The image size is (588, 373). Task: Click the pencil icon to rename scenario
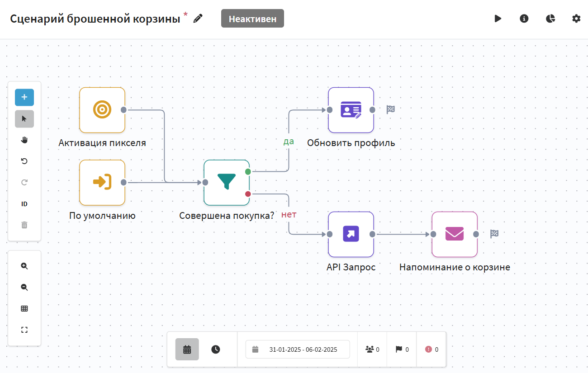point(198,19)
